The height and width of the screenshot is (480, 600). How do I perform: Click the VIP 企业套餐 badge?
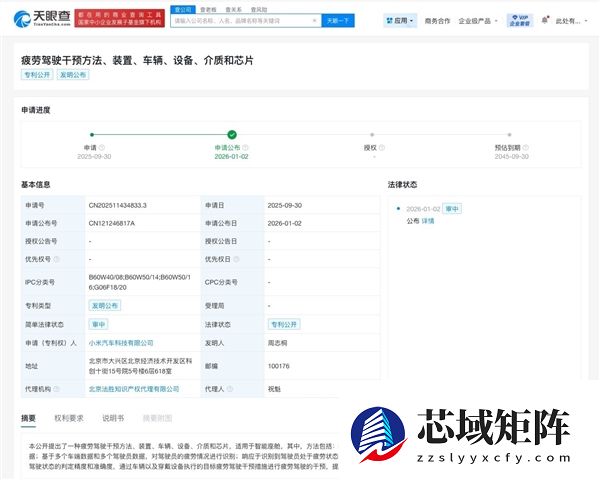[520, 20]
